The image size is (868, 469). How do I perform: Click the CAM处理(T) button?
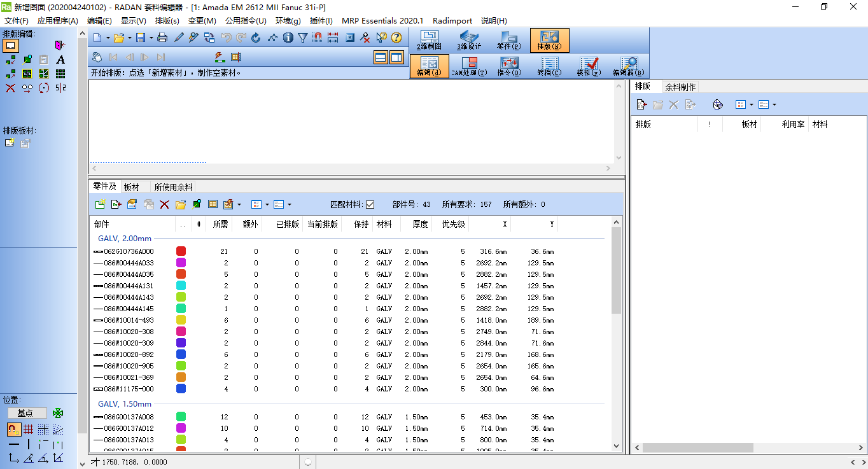tap(469, 66)
